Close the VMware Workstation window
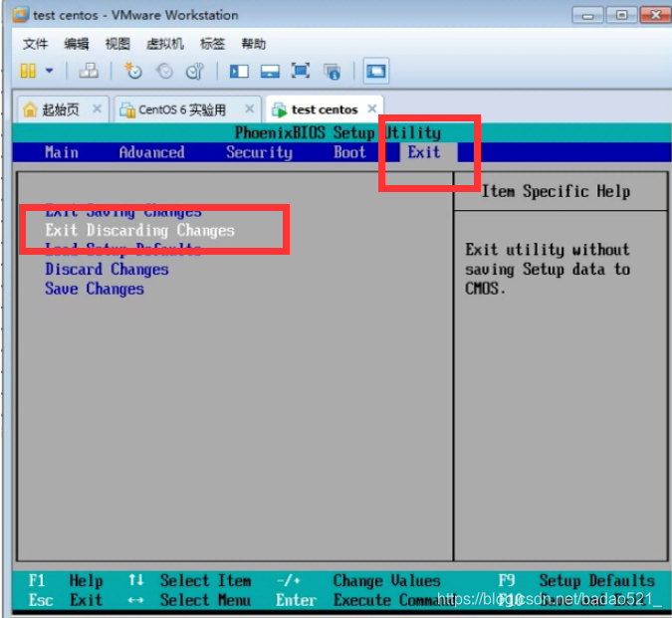 click(656, 15)
